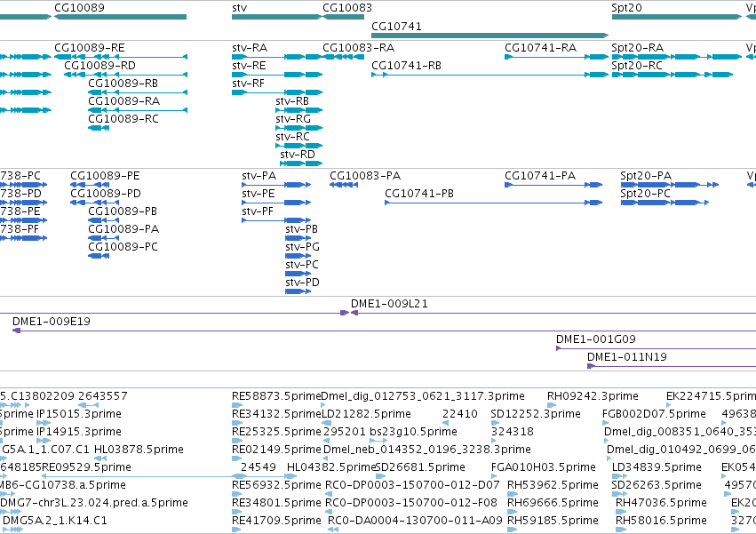Select transcript CG10089-RD
This screenshot has width=756, height=534.
coord(125,75)
